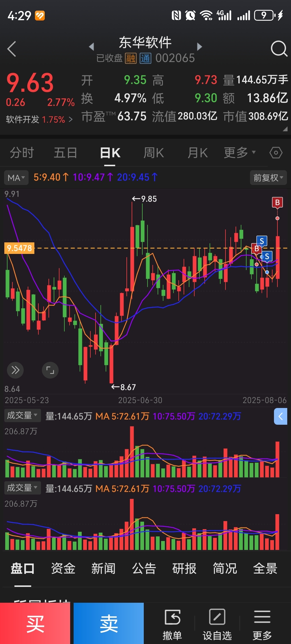Expand quote details corner triangle
Screen dimensions: 291x644
[285, 129]
